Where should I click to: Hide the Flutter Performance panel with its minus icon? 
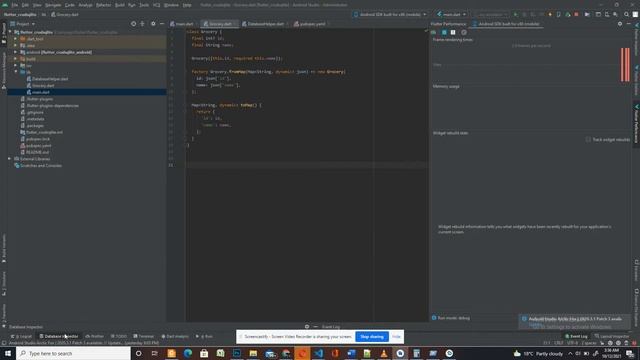tap(629, 24)
